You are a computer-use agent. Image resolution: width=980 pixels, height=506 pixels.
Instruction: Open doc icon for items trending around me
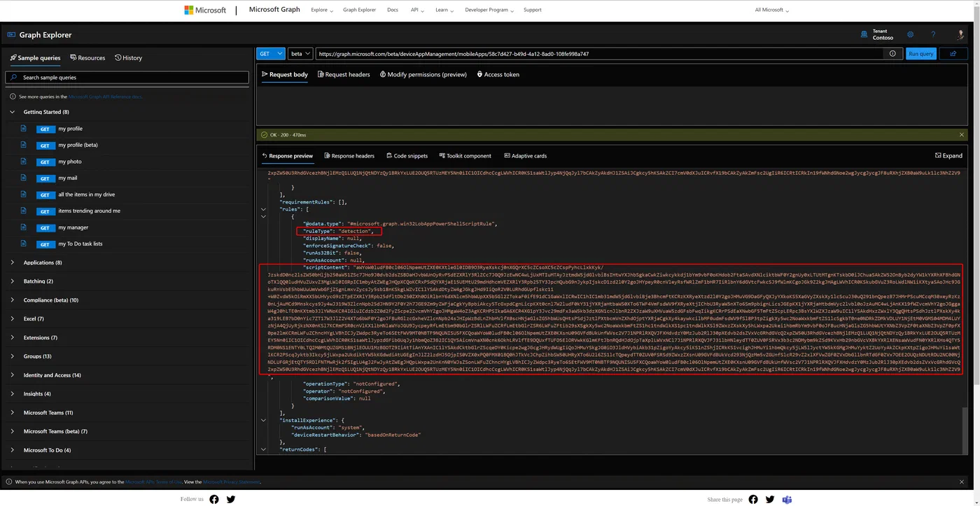click(23, 211)
